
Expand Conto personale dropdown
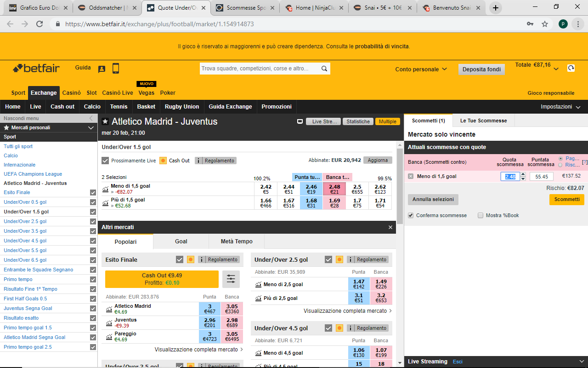point(421,69)
